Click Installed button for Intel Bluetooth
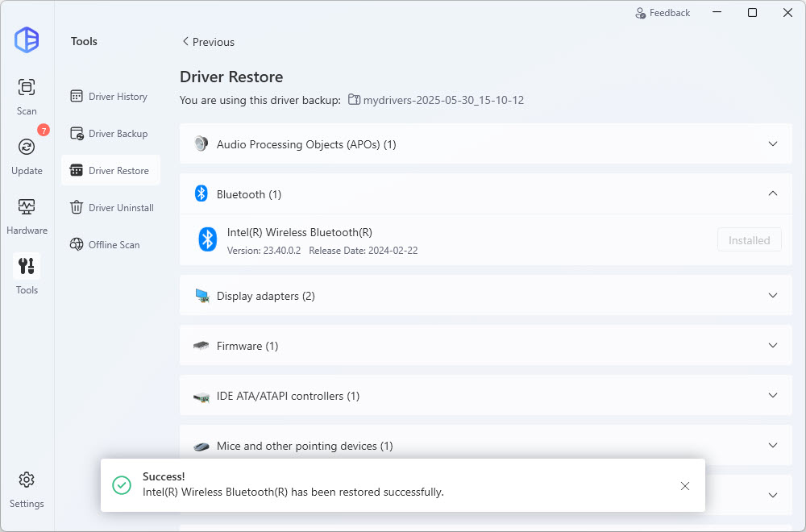This screenshot has height=532, width=806. [x=749, y=240]
